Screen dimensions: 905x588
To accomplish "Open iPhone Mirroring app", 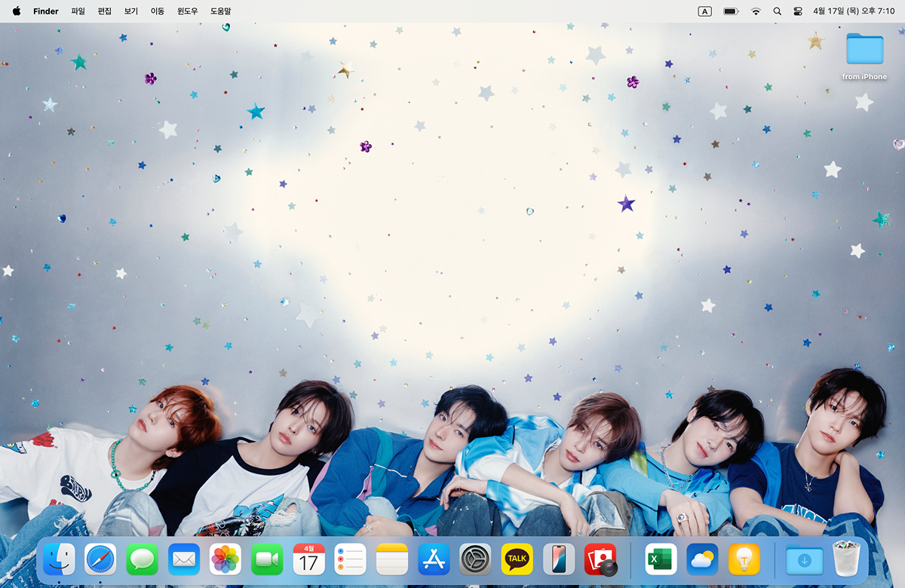I will tap(559, 559).
